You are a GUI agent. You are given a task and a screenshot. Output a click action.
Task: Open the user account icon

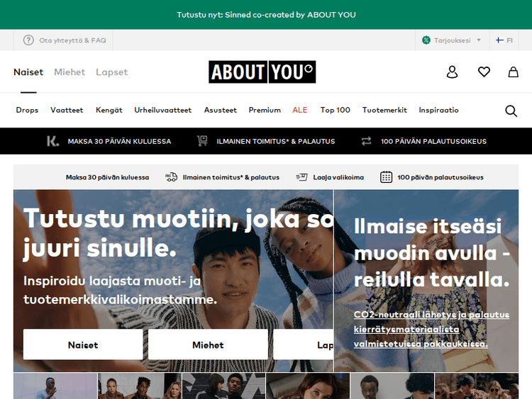pos(452,72)
